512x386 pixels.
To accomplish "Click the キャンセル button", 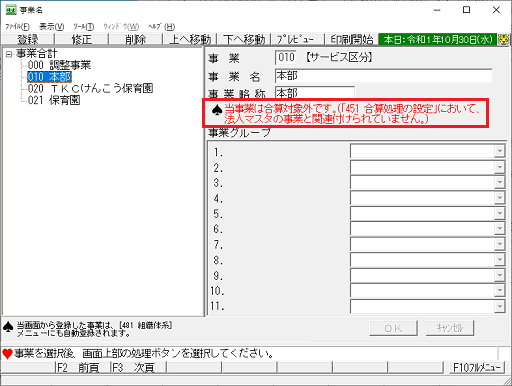I will tap(450, 328).
